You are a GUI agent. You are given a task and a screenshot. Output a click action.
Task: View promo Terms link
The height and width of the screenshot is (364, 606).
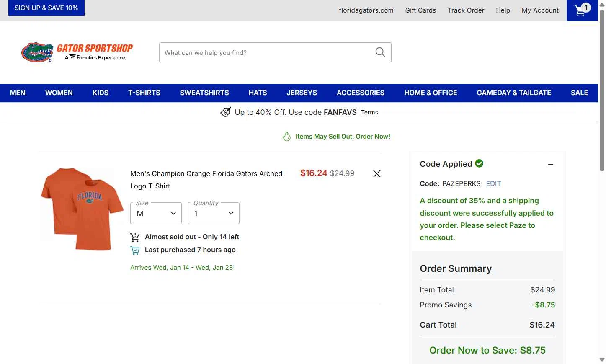[369, 112]
